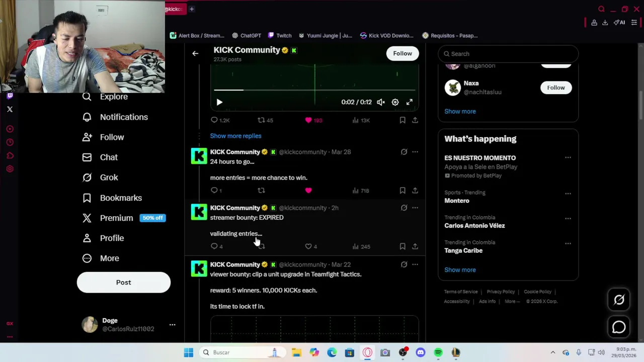Viewport: 644px width, 362px height.
Task: Follow Naxa in suggestions
Action: click(x=556, y=87)
